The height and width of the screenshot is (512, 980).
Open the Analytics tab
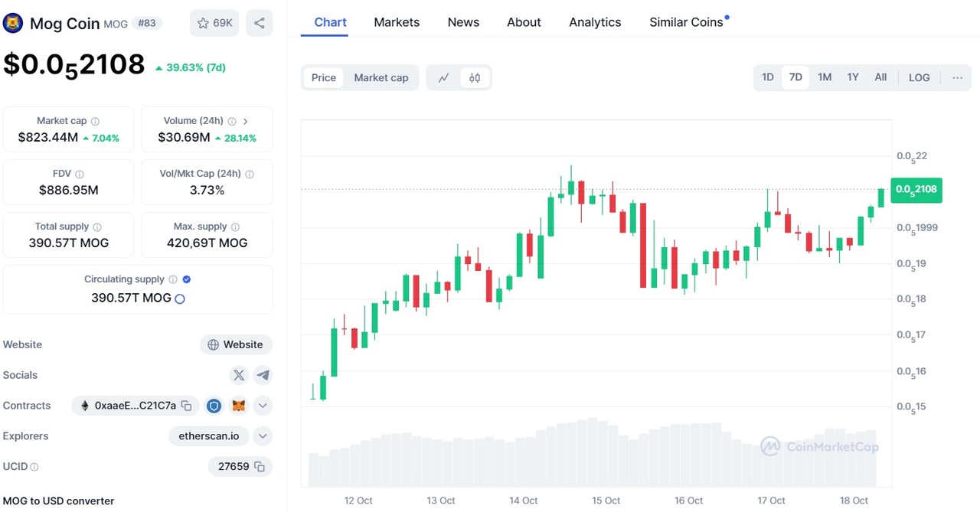coord(595,22)
